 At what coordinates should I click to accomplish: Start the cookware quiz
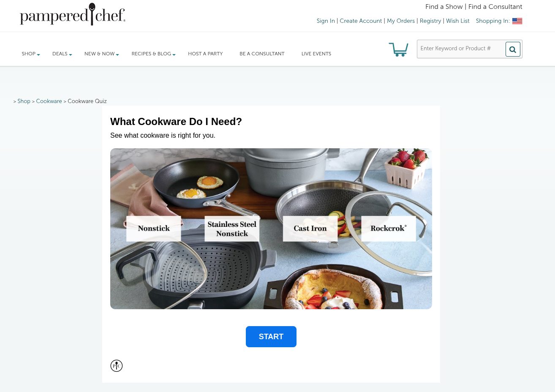(271, 337)
